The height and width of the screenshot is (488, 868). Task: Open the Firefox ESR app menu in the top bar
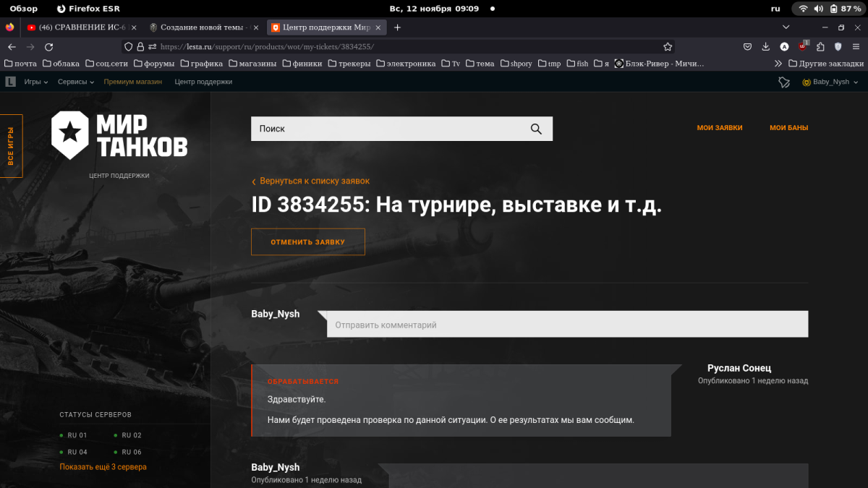click(88, 9)
